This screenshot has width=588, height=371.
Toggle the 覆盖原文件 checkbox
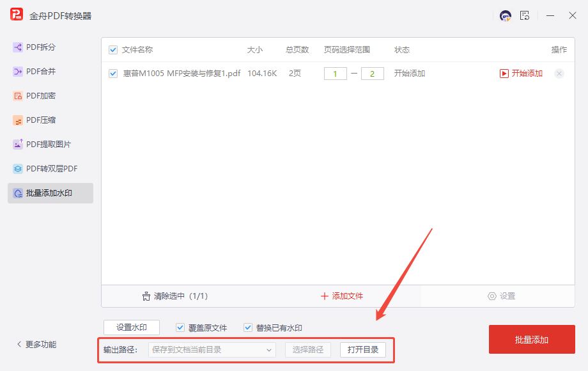click(180, 328)
